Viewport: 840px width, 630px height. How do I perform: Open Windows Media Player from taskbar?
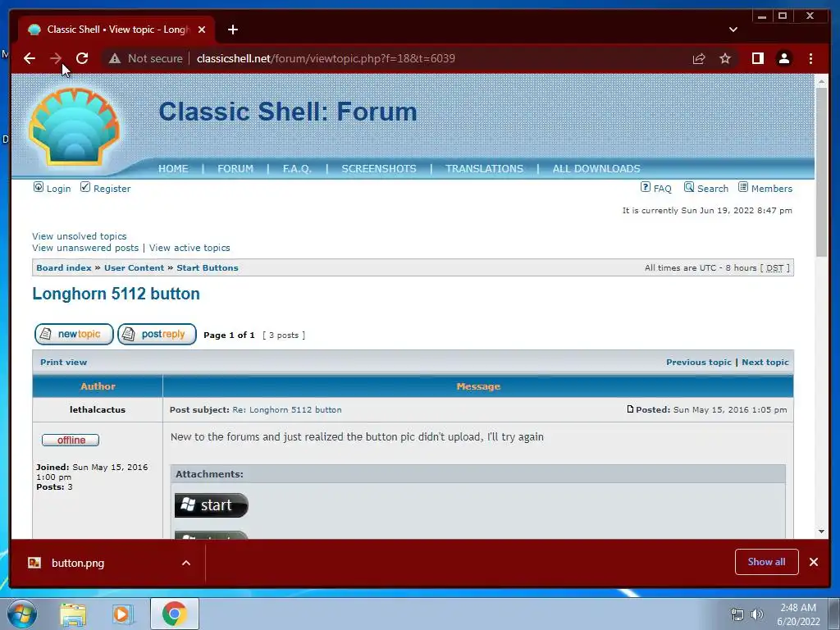[x=123, y=614]
